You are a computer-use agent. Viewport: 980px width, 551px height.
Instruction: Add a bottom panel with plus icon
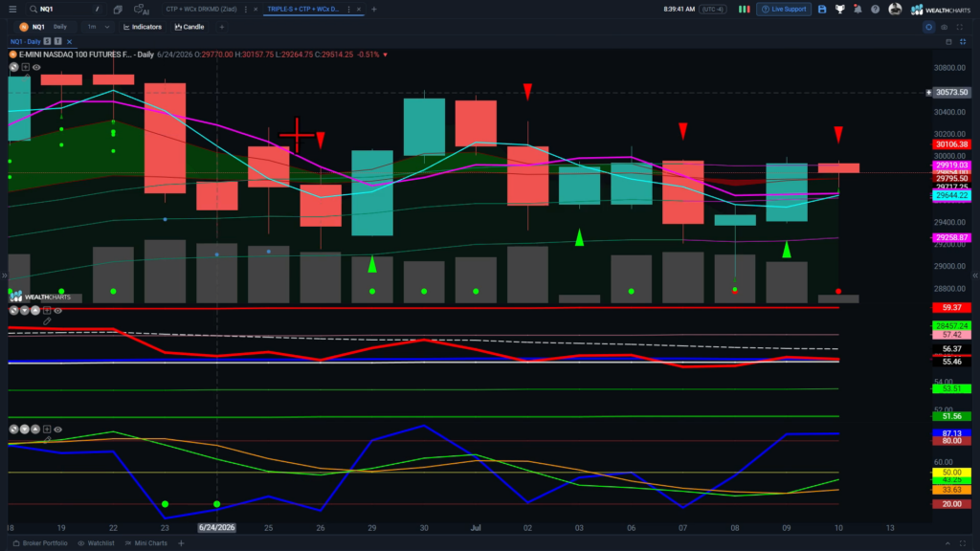(x=181, y=543)
